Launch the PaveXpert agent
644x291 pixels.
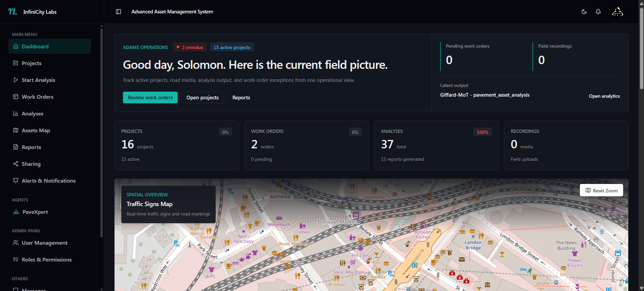click(x=50, y=212)
